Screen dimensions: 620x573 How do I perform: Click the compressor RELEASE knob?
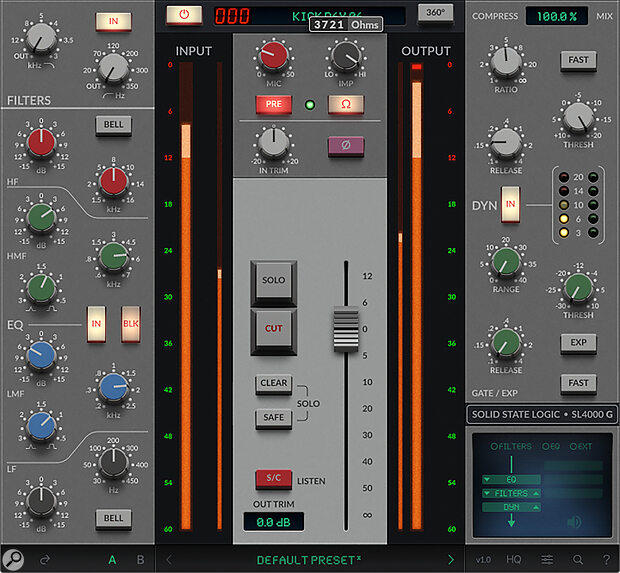coord(506,143)
